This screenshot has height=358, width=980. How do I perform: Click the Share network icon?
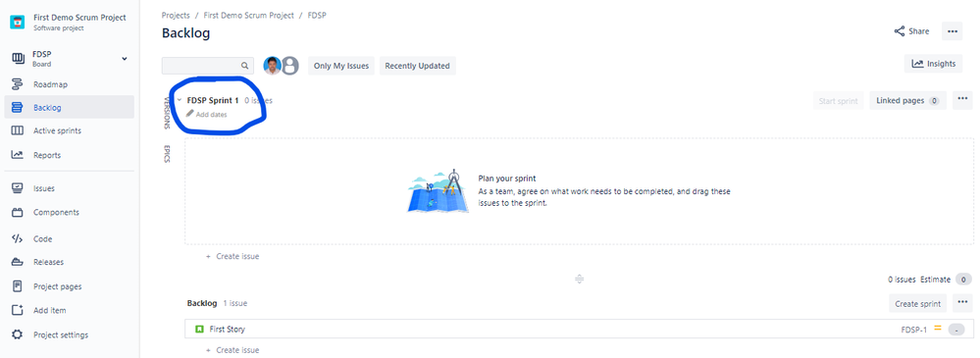click(900, 31)
